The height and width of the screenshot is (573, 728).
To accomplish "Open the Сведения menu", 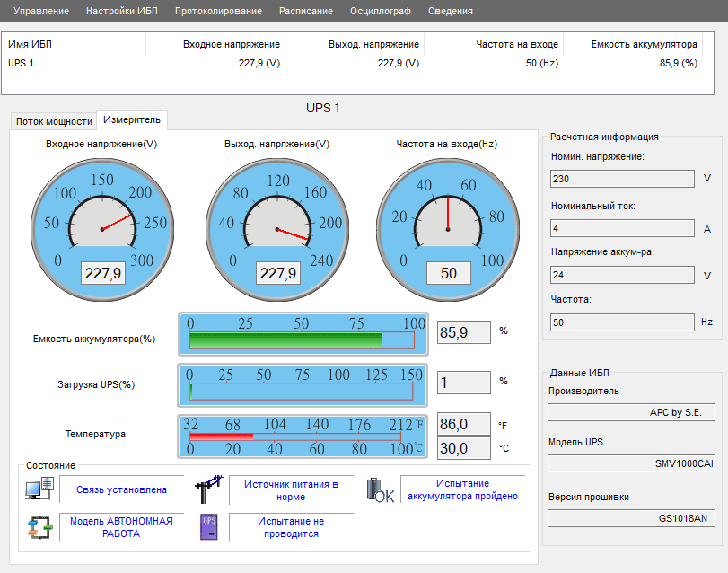I will tap(451, 11).
